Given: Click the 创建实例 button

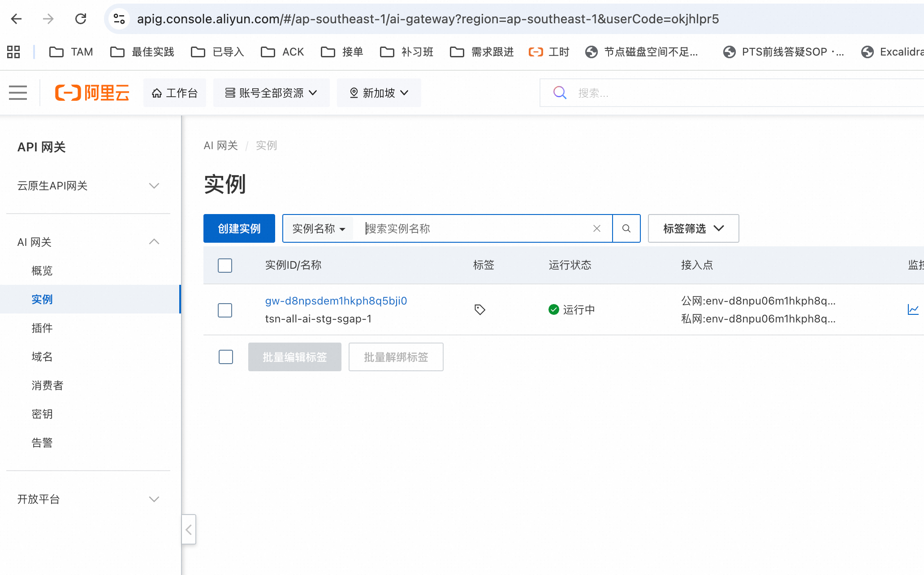Looking at the screenshot, I should coord(239,228).
